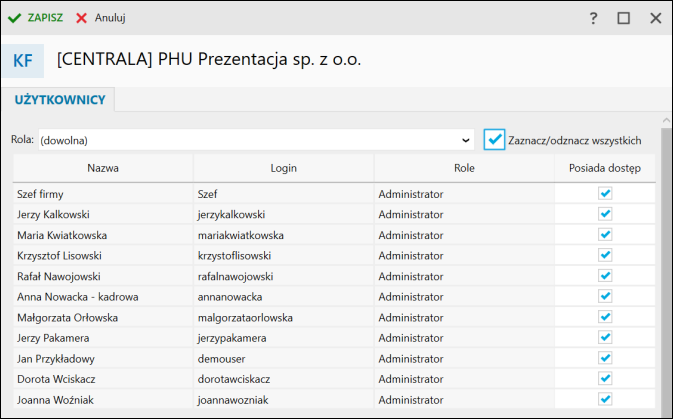Close the dialog window
Image resolution: width=673 pixels, height=419 pixels.
tap(656, 18)
